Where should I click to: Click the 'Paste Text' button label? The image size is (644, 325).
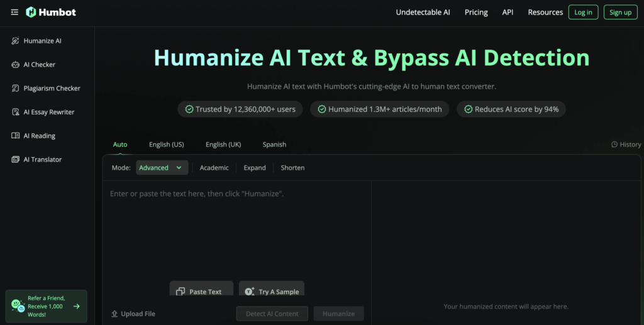point(206,292)
